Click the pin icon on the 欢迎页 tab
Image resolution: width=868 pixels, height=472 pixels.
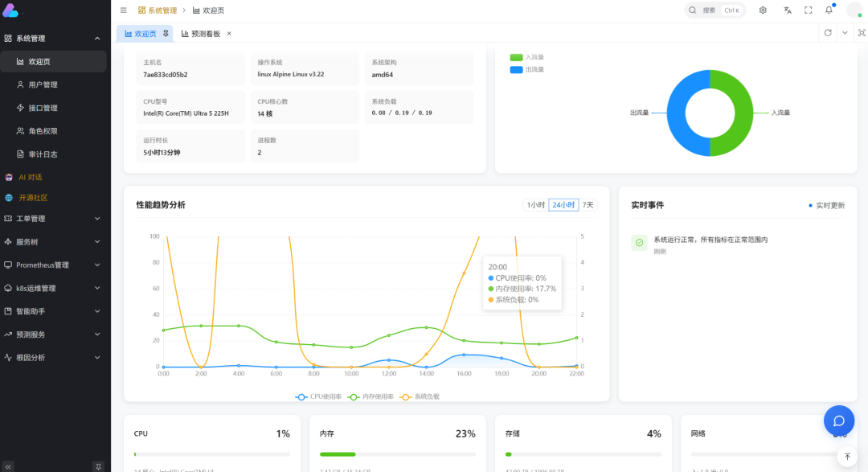pos(166,33)
